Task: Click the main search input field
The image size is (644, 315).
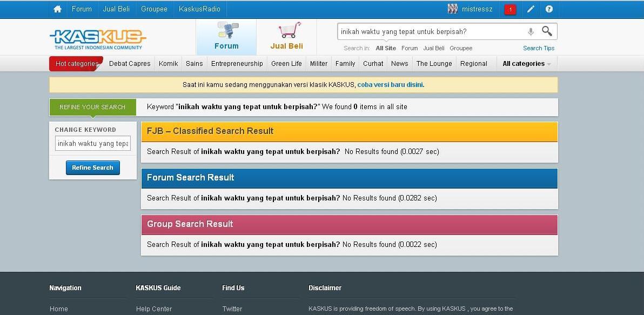Action: click(431, 32)
